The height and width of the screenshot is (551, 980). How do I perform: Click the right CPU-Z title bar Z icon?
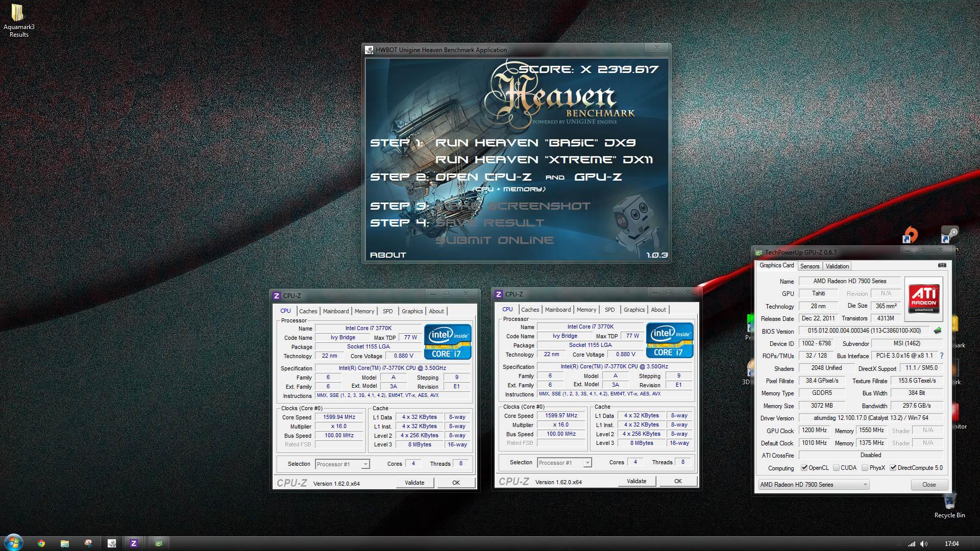(x=499, y=294)
